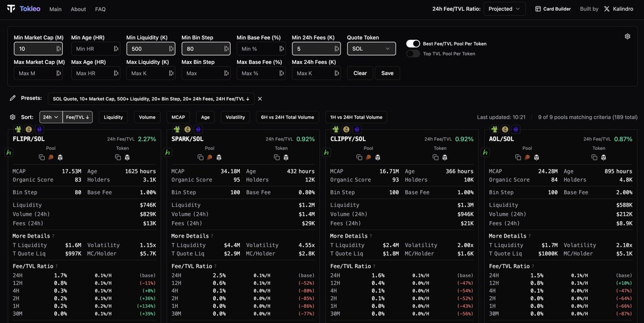The height and width of the screenshot is (323, 644).
Task: Click the tan coin icon above CLIPPY/SOL
Action: click(x=346, y=129)
